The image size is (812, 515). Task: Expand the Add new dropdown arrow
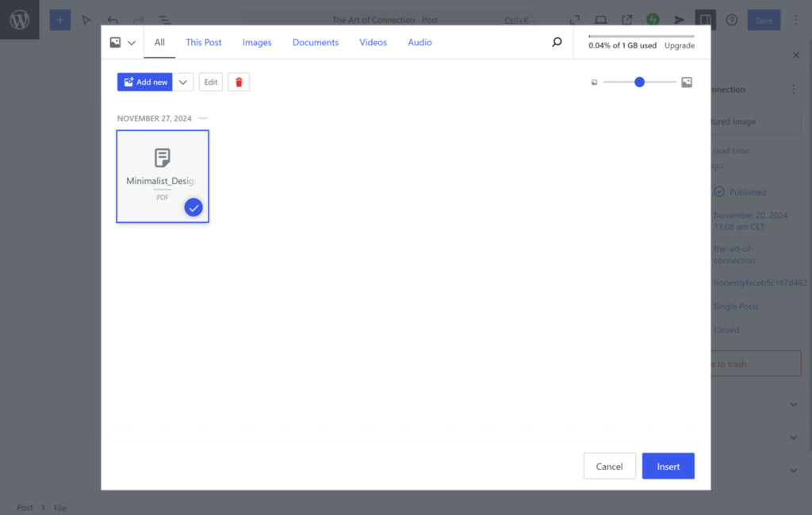183,82
